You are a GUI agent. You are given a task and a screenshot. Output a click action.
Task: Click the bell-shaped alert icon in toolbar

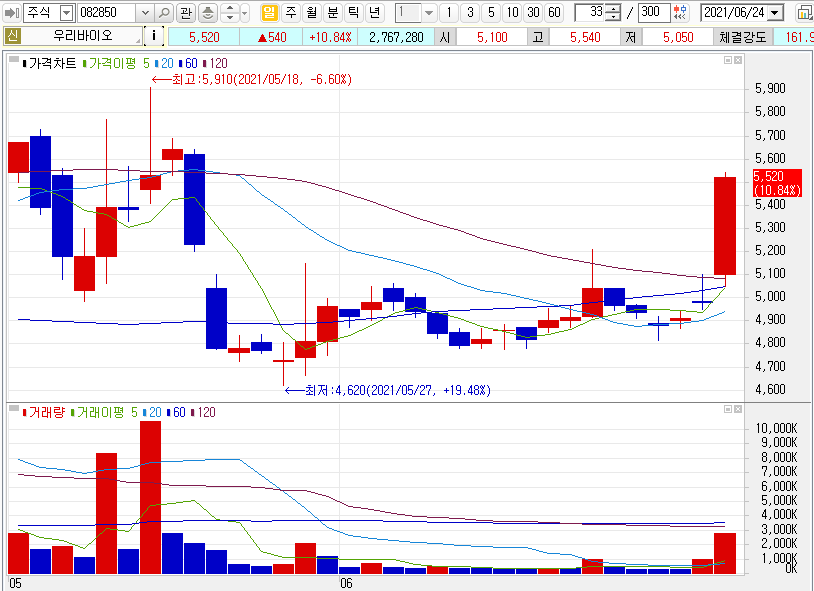click(x=208, y=12)
